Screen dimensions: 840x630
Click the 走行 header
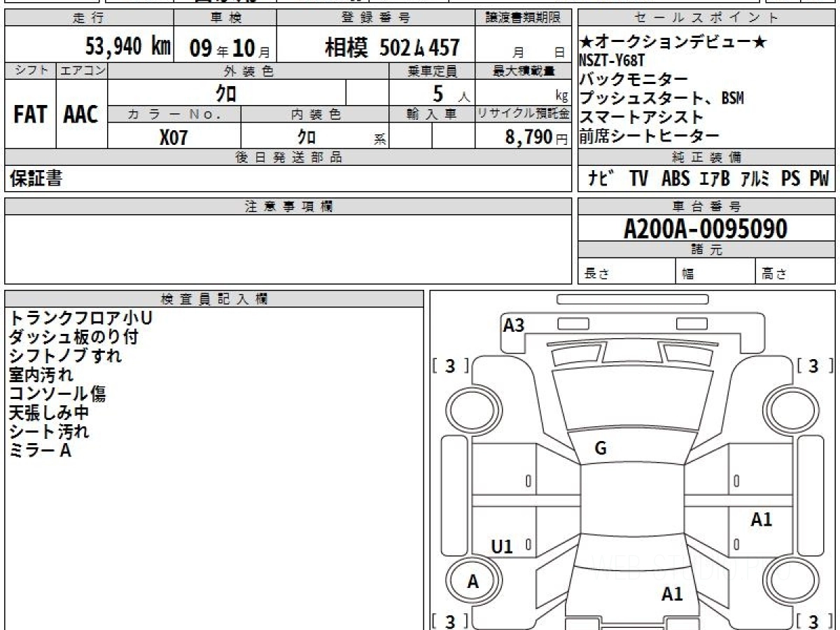88,18
